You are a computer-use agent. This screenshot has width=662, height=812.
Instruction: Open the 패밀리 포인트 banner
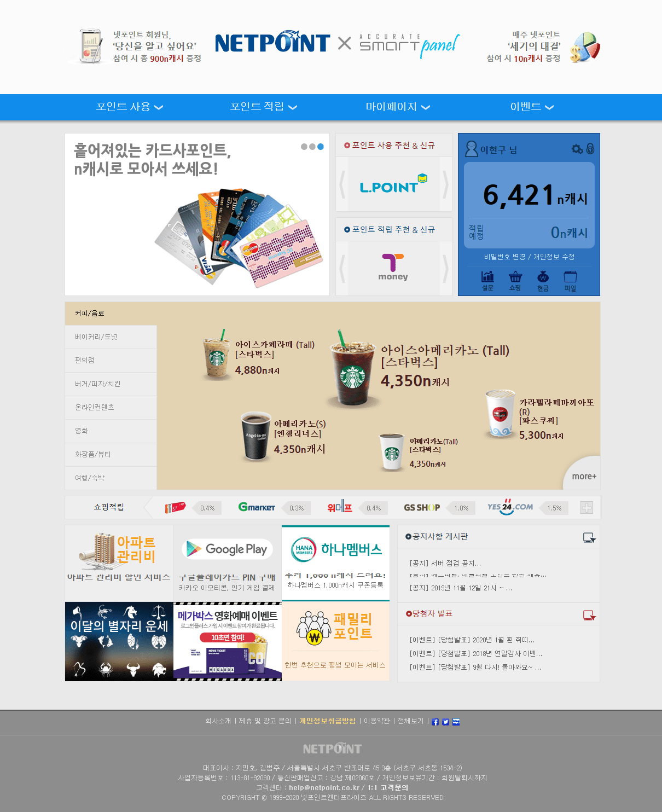(x=335, y=641)
